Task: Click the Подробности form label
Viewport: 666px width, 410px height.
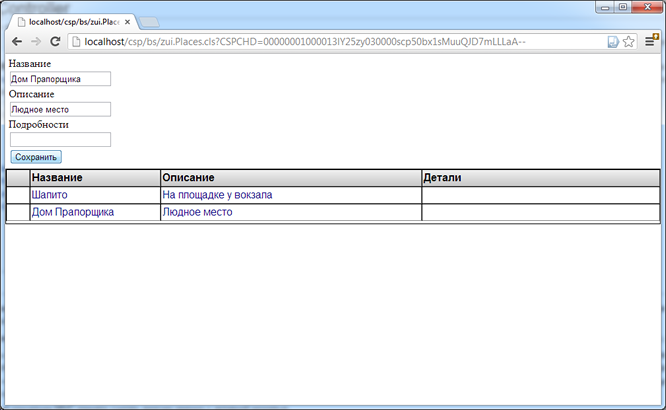Action: 39,125
